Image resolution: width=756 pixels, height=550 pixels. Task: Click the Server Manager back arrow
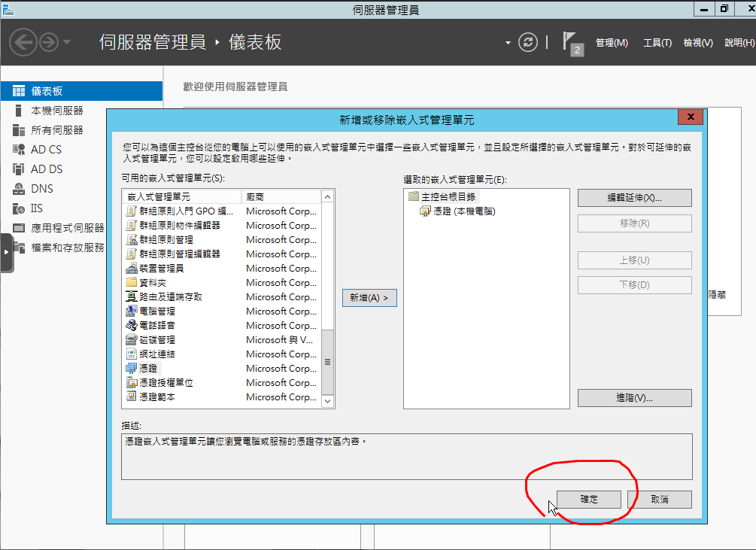23,42
